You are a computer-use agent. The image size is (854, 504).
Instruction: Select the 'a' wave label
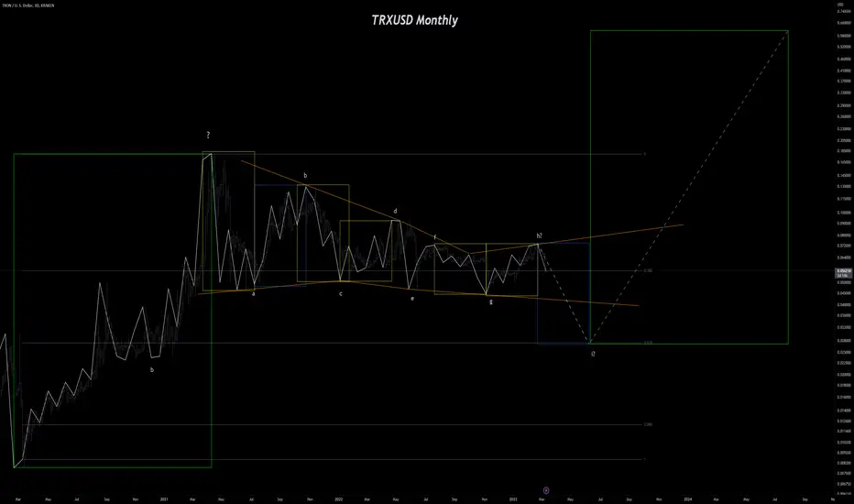click(253, 293)
